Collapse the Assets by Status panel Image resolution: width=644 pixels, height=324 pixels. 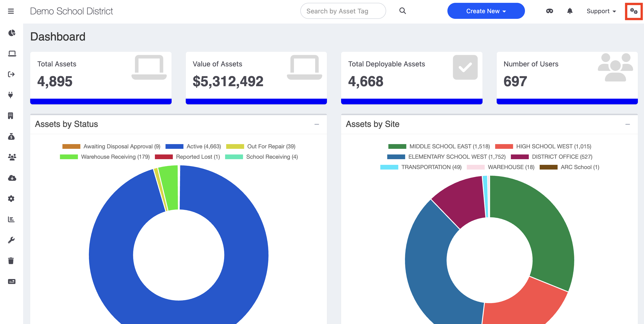pyautogui.click(x=317, y=124)
